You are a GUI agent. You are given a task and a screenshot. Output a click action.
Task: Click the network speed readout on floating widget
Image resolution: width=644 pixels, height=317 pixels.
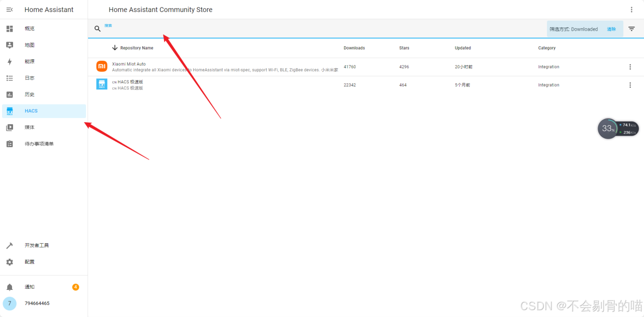click(x=628, y=129)
